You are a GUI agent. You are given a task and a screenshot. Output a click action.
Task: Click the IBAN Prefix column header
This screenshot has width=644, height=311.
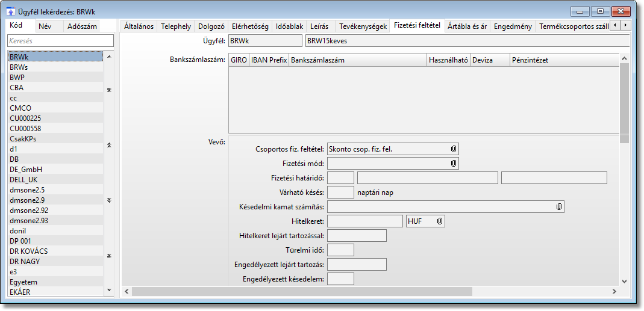(269, 60)
